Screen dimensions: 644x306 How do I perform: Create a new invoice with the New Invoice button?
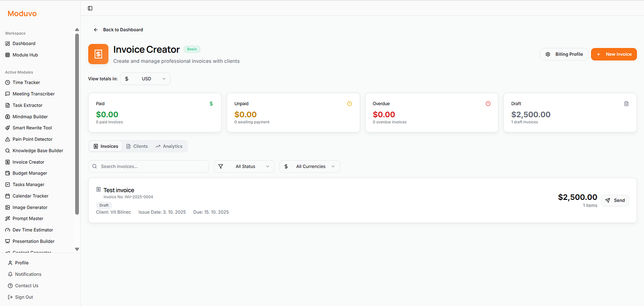pyautogui.click(x=613, y=54)
